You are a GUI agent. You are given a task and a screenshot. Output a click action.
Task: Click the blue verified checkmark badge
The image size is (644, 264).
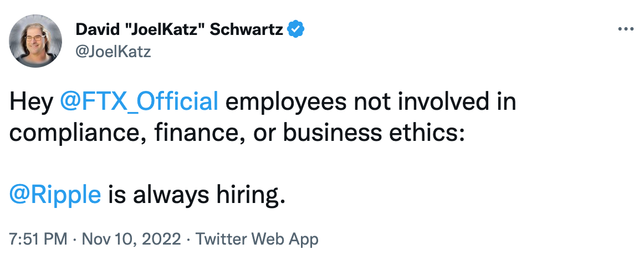click(297, 29)
